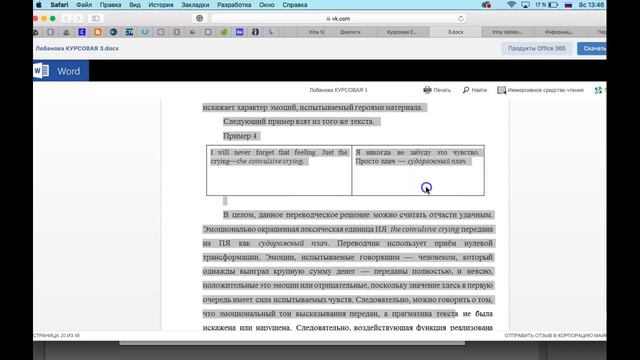Click the English text cell in Пример 4 table
The image size is (640, 360).
pyautogui.click(x=279, y=170)
